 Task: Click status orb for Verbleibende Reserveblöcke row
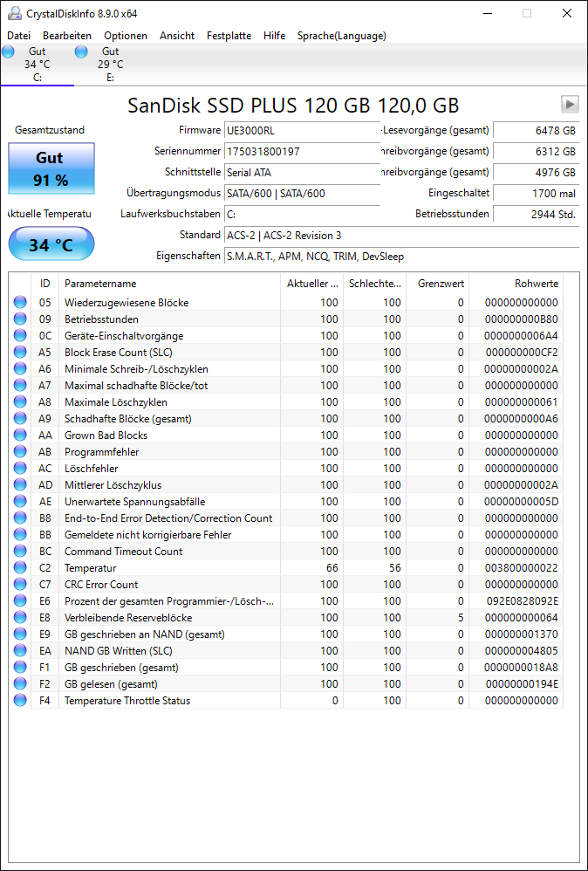[20, 618]
